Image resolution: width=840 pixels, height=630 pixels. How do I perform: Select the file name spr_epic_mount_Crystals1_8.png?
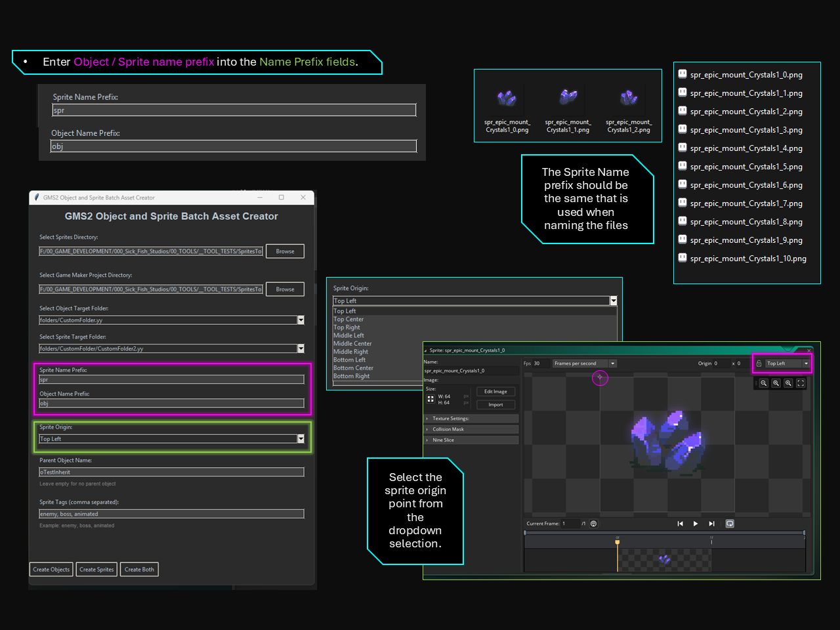click(746, 222)
